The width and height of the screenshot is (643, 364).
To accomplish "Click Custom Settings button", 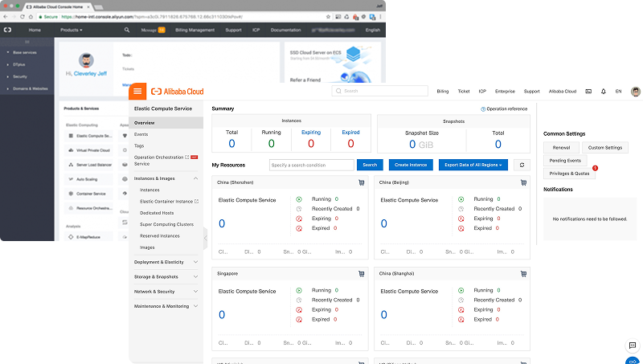I will [605, 148].
